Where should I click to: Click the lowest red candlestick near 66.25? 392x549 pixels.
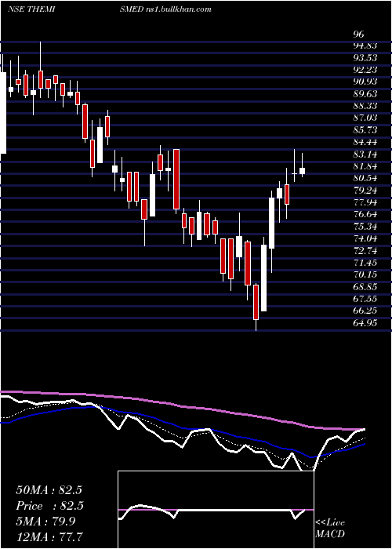[256, 302]
